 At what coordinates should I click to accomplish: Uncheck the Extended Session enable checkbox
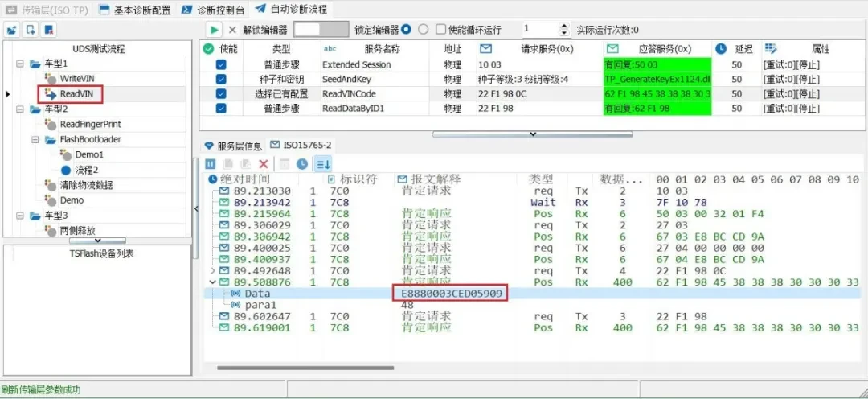click(221, 64)
